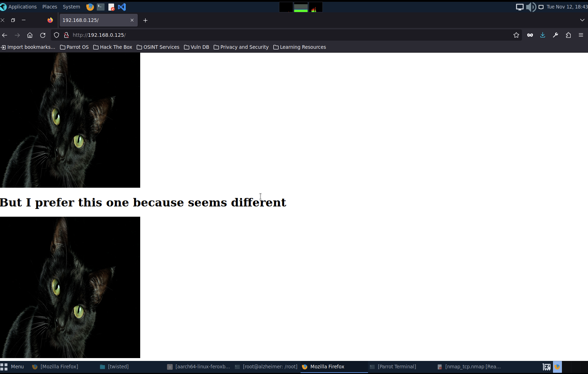Click the volume speaker icon in panel
The height and width of the screenshot is (374, 588).
point(530,7)
